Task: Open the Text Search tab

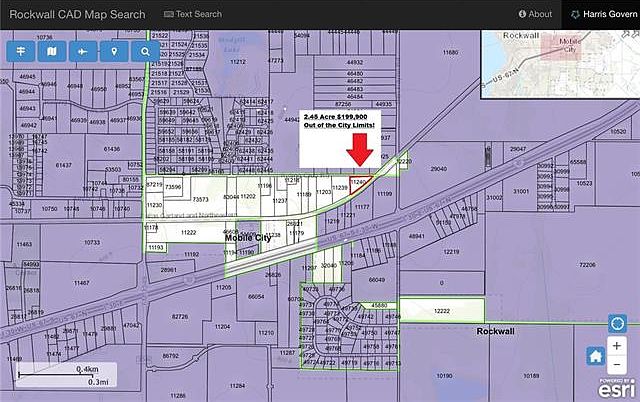Action: 192,14
